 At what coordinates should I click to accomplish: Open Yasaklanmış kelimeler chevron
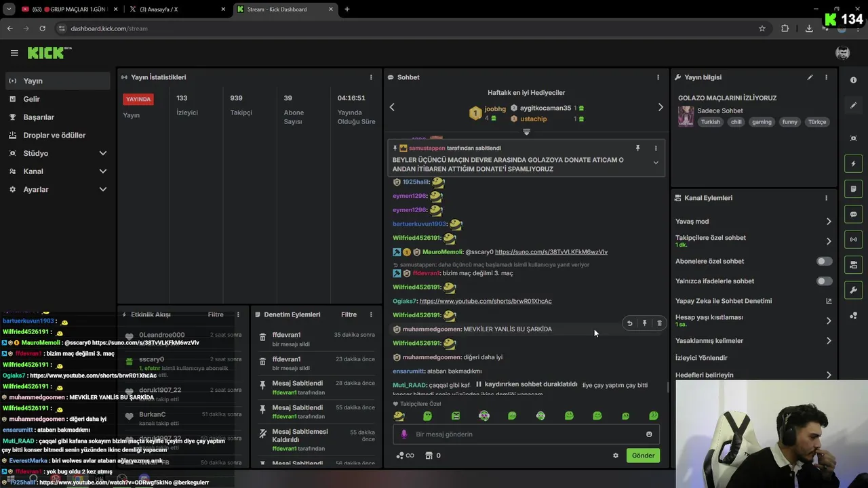click(x=829, y=341)
